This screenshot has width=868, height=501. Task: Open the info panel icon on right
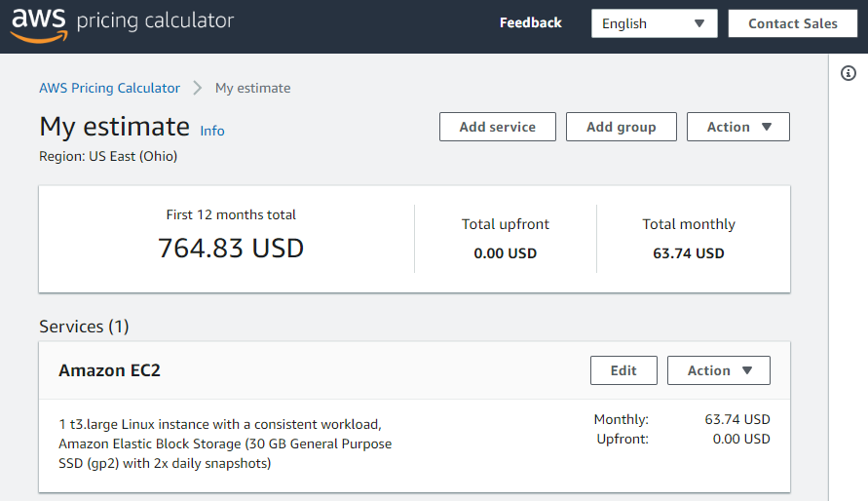click(848, 73)
